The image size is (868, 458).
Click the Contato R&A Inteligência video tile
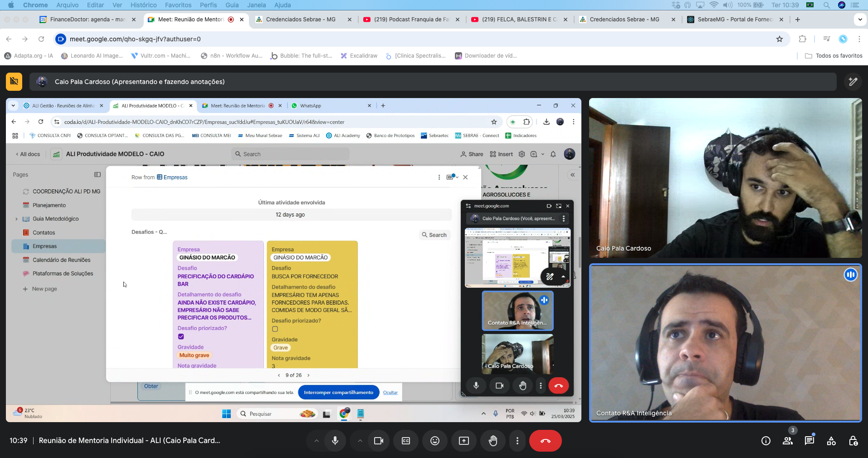(x=726, y=343)
